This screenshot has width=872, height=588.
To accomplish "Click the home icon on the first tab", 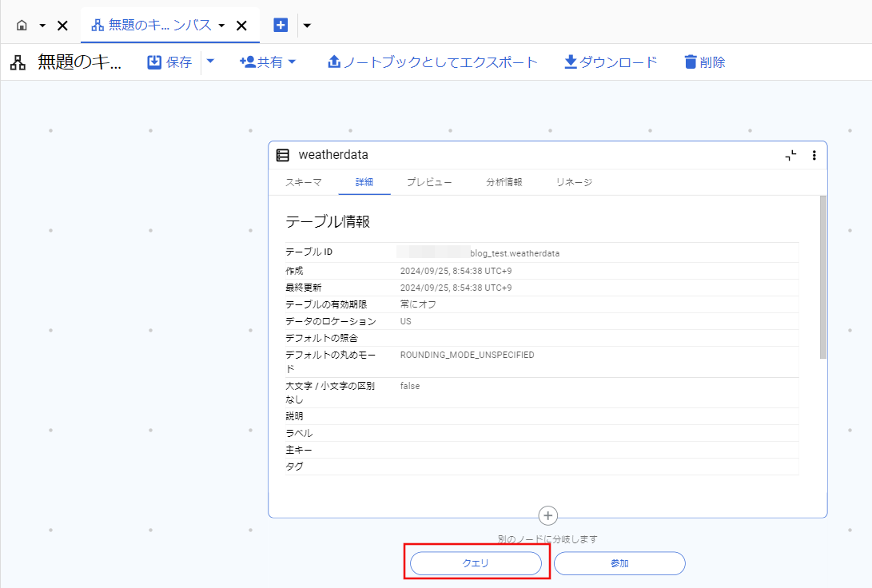I will (22, 25).
